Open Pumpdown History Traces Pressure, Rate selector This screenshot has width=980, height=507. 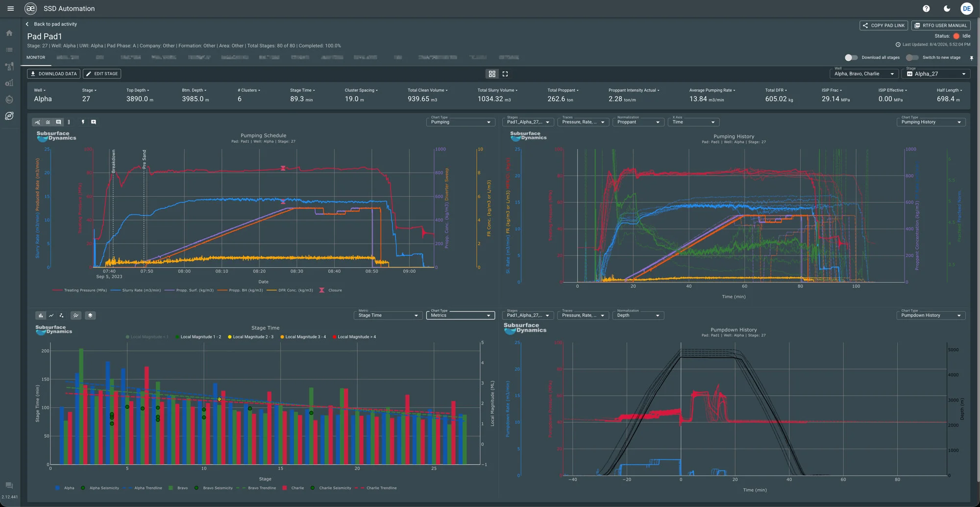click(583, 315)
